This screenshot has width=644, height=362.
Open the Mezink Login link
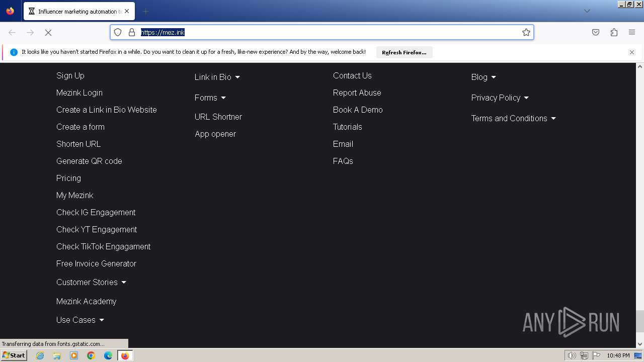point(79,93)
